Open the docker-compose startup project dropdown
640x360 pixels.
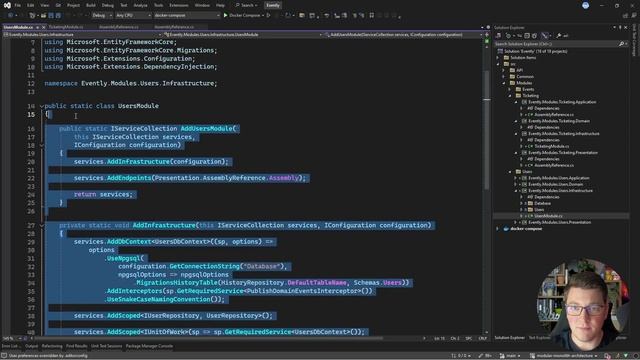pyautogui.click(x=187, y=16)
